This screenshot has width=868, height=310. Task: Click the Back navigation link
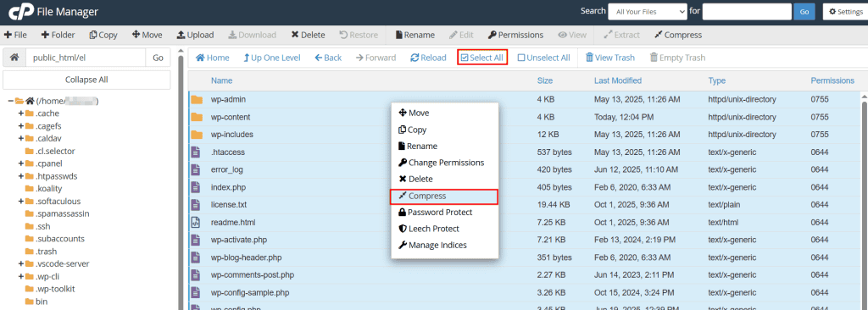pyautogui.click(x=328, y=58)
